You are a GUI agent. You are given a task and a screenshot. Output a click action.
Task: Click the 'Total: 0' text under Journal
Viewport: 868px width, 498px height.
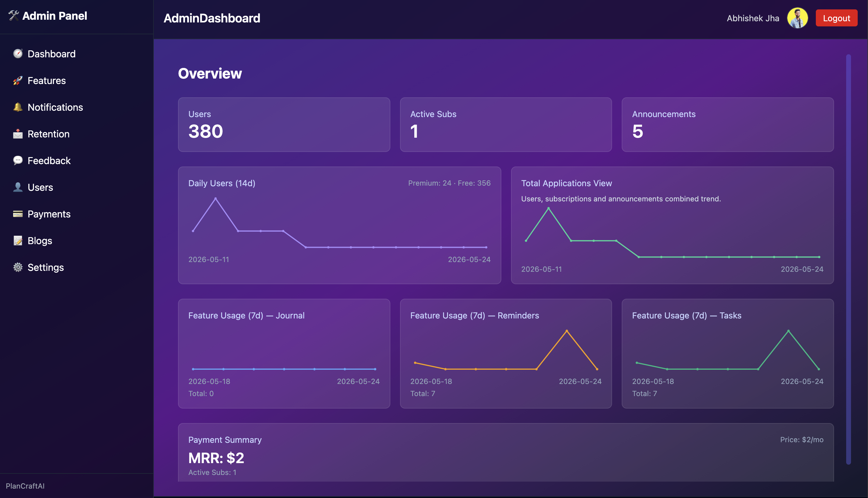pyautogui.click(x=201, y=393)
